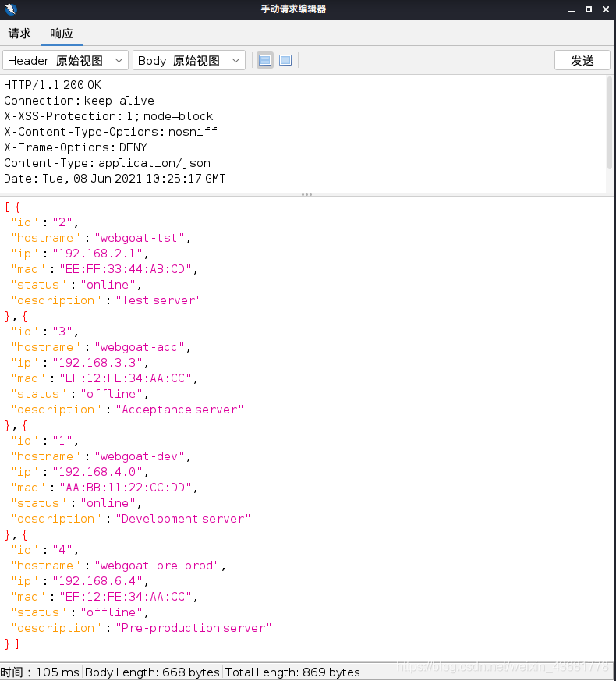This screenshot has width=616, height=681.
Task: Click the description Acceptance server
Action: coord(179,410)
